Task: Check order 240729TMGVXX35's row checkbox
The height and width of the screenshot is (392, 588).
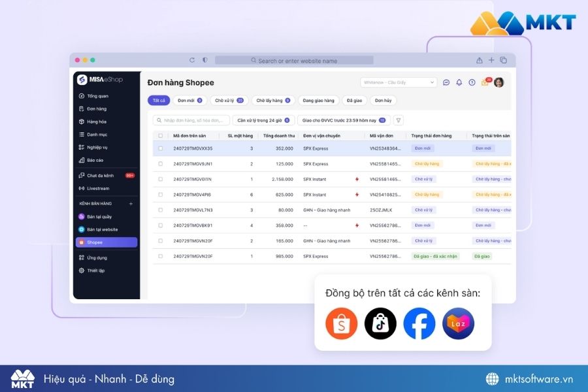Action: [x=160, y=148]
